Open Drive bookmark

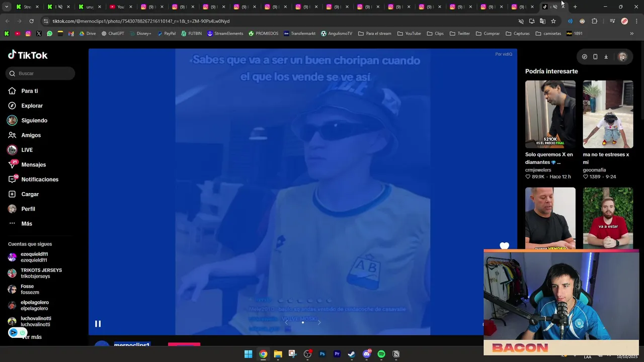click(x=88, y=34)
